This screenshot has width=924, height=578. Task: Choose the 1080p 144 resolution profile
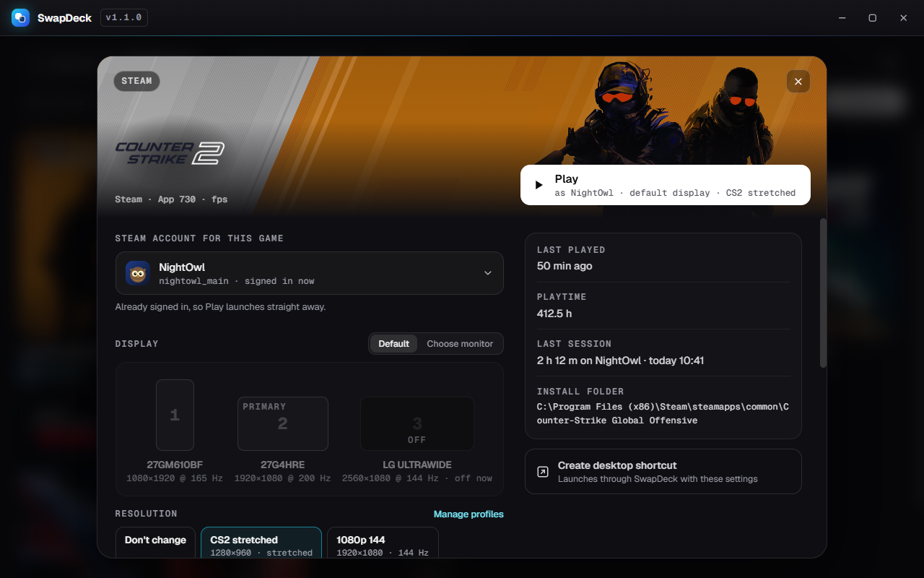[383, 542]
